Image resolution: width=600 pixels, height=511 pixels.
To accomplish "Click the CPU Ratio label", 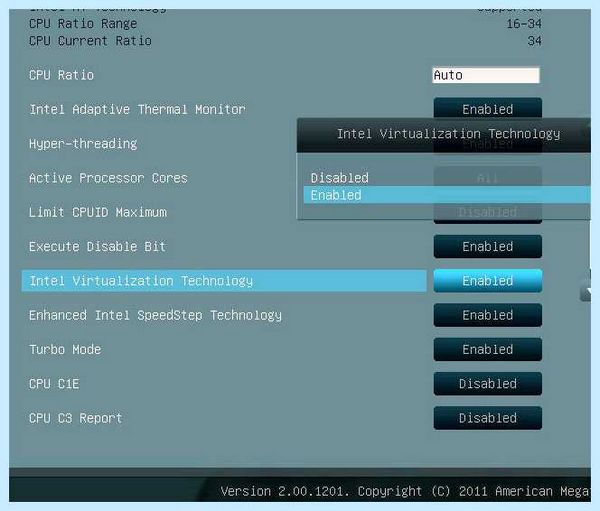I will [61, 75].
